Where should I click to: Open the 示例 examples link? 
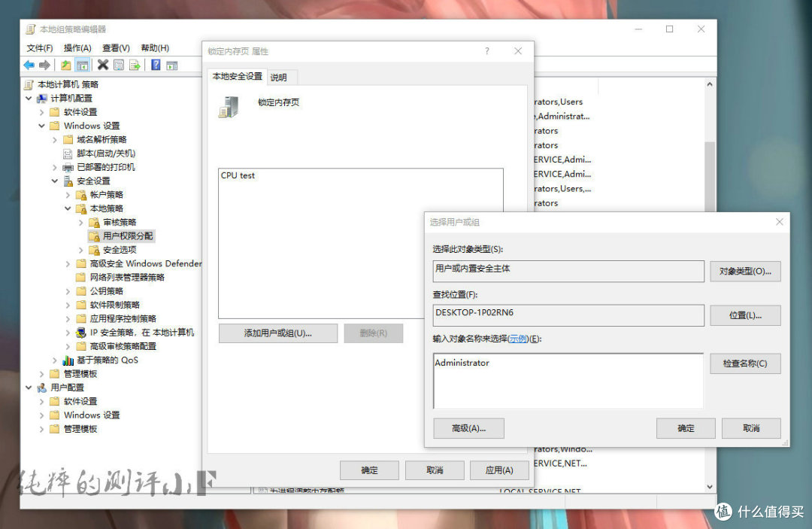(x=517, y=339)
